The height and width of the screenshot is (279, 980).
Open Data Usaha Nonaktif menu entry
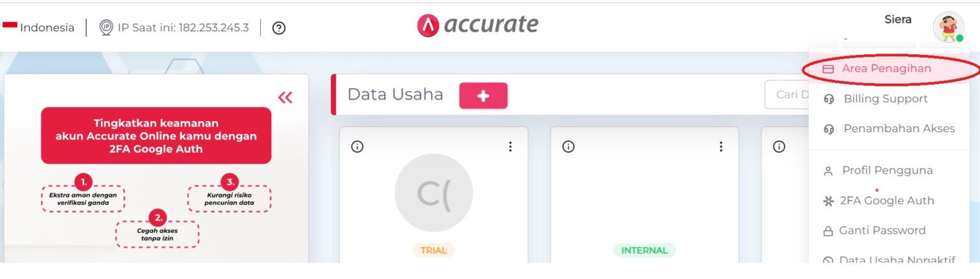pos(896,260)
